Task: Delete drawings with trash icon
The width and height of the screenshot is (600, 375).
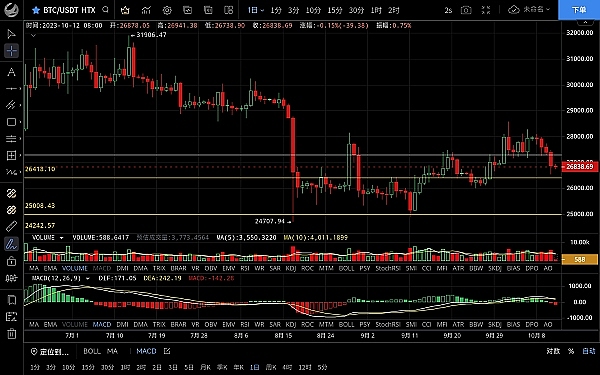Action: click(11, 333)
